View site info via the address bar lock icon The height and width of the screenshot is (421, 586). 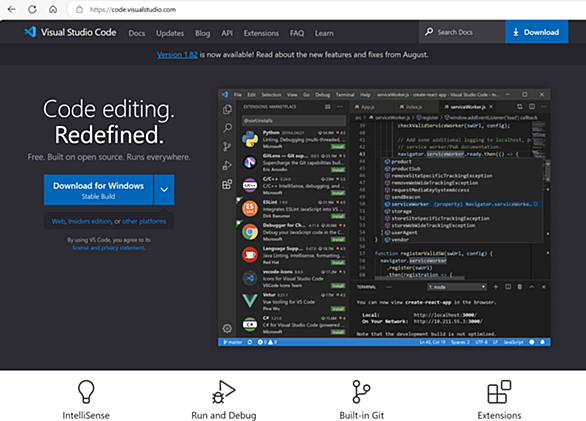(79, 10)
